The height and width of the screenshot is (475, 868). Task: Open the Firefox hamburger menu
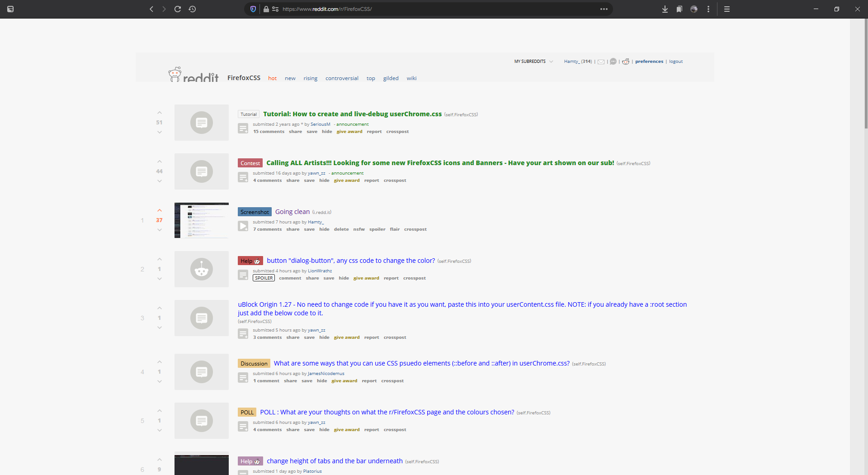tap(727, 9)
